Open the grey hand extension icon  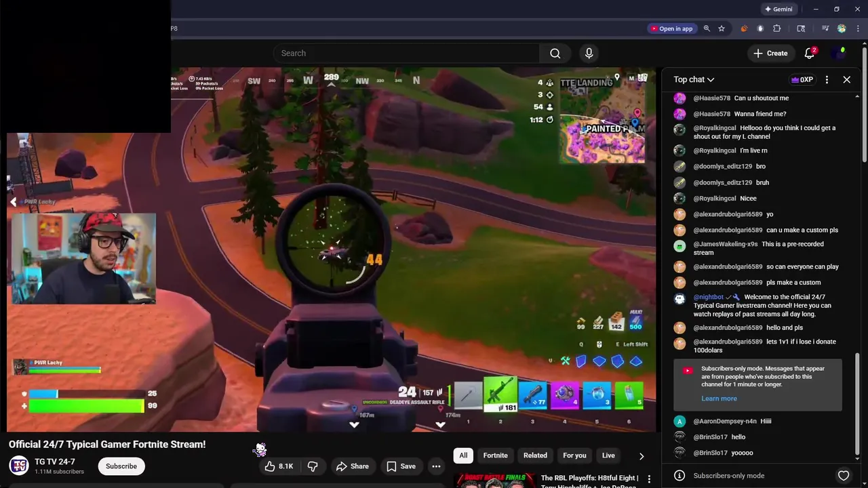tap(760, 28)
